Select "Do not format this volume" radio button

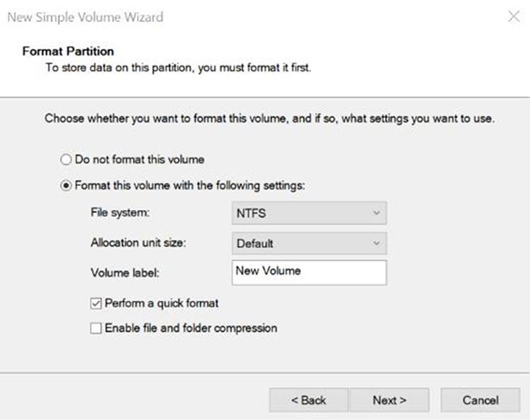tap(66, 160)
